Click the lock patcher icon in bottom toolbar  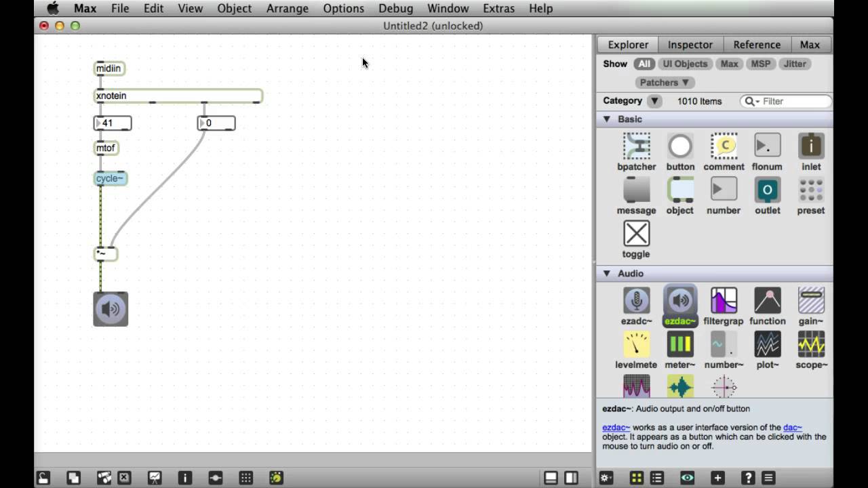point(43,478)
